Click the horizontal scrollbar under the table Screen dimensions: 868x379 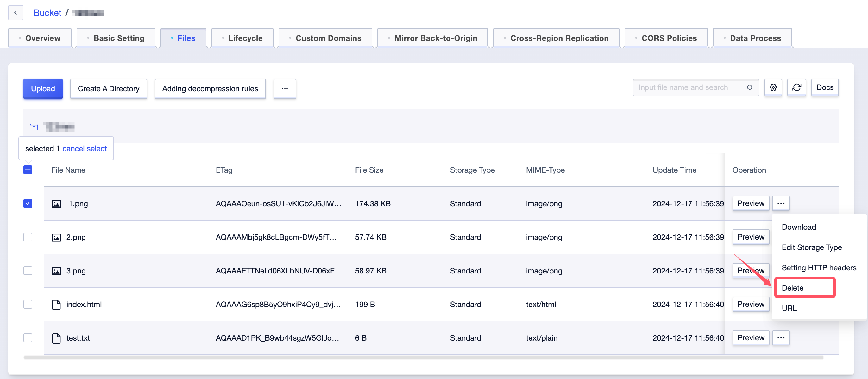(x=424, y=357)
